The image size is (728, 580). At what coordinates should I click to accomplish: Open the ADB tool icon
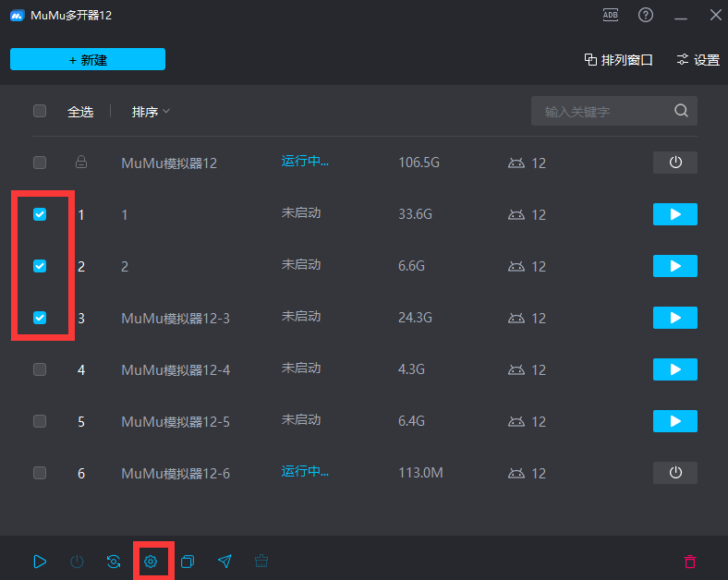coord(610,16)
